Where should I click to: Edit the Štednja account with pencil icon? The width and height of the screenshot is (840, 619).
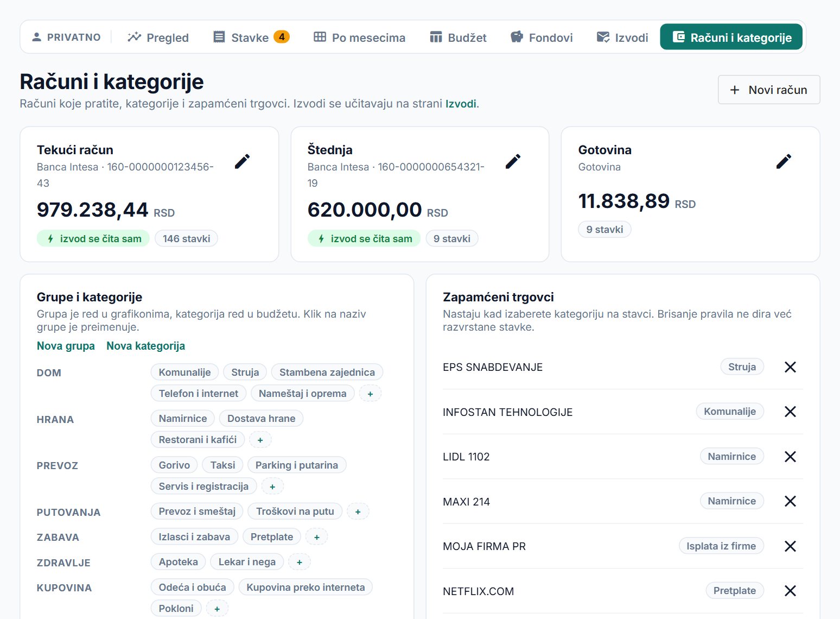click(x=513, y=161)
